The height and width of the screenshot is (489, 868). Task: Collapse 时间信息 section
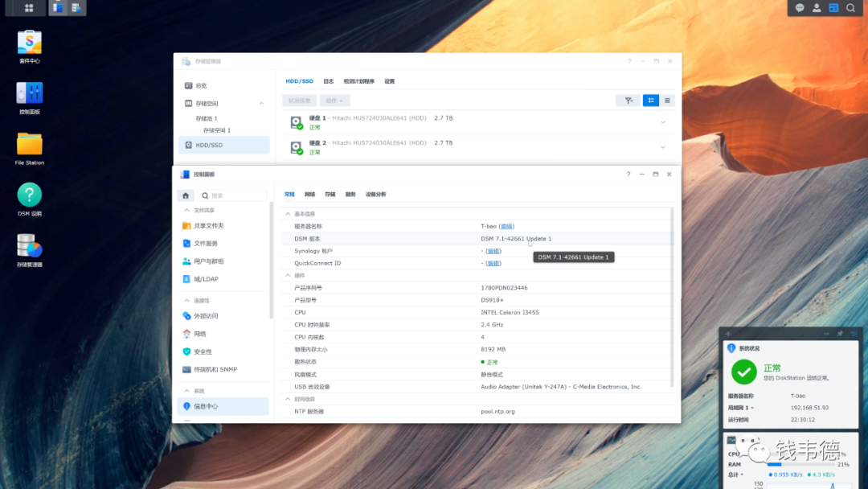pos(287,399)
